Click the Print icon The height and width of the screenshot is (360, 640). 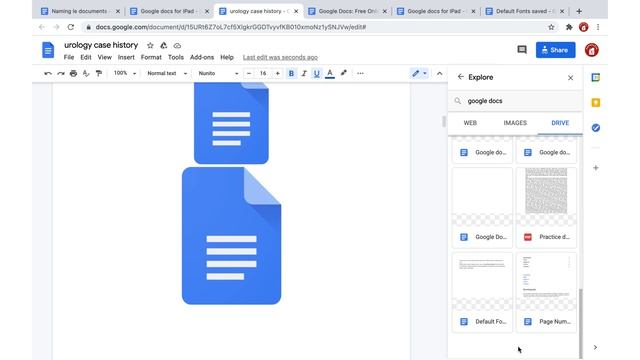[x=73, y=73]
